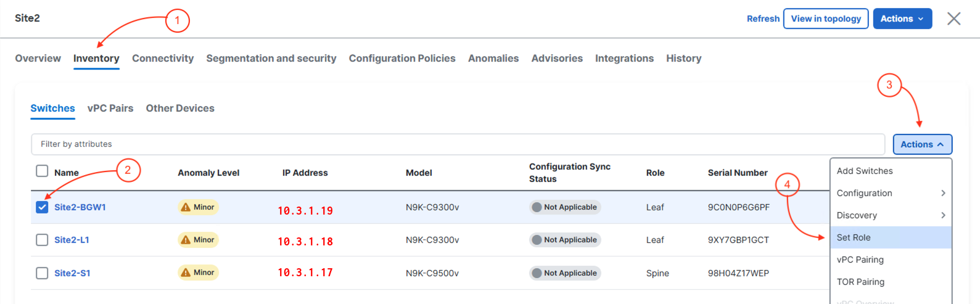
Task: Click the View in topology button
Action: coord(825,18)
